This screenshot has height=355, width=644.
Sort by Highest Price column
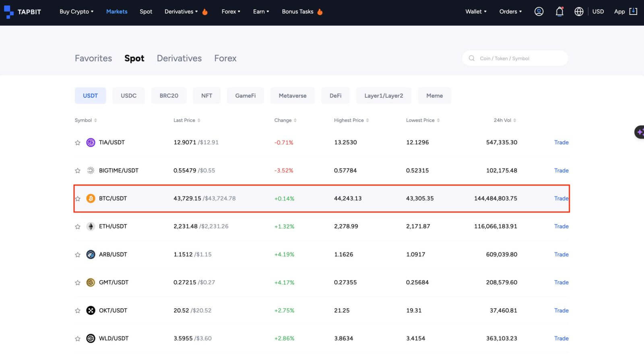coord(351,120)
